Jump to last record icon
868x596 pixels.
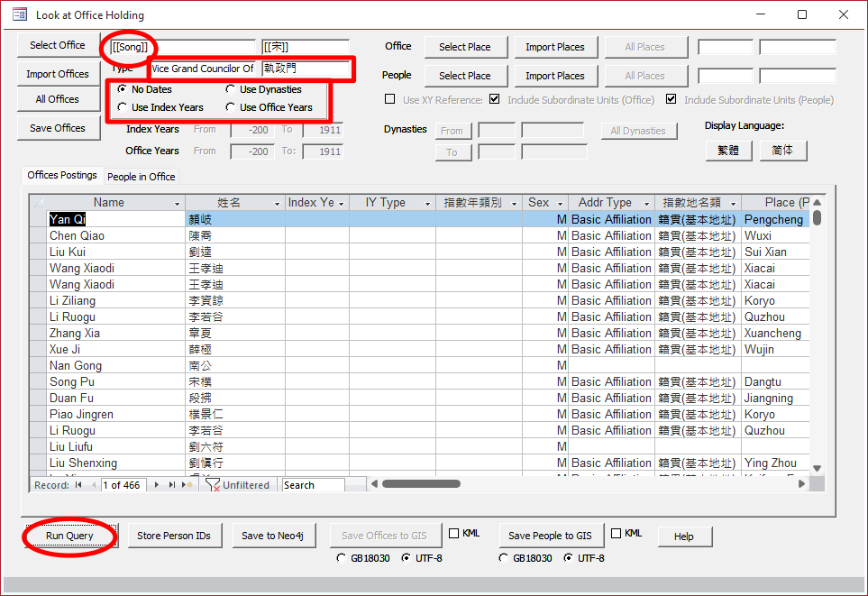(173, 485)
